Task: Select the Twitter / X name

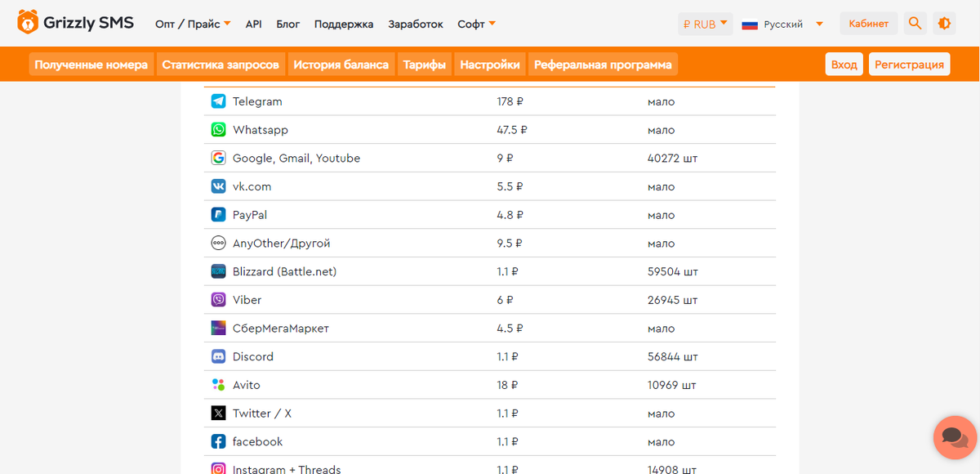Action: point(262,414)
